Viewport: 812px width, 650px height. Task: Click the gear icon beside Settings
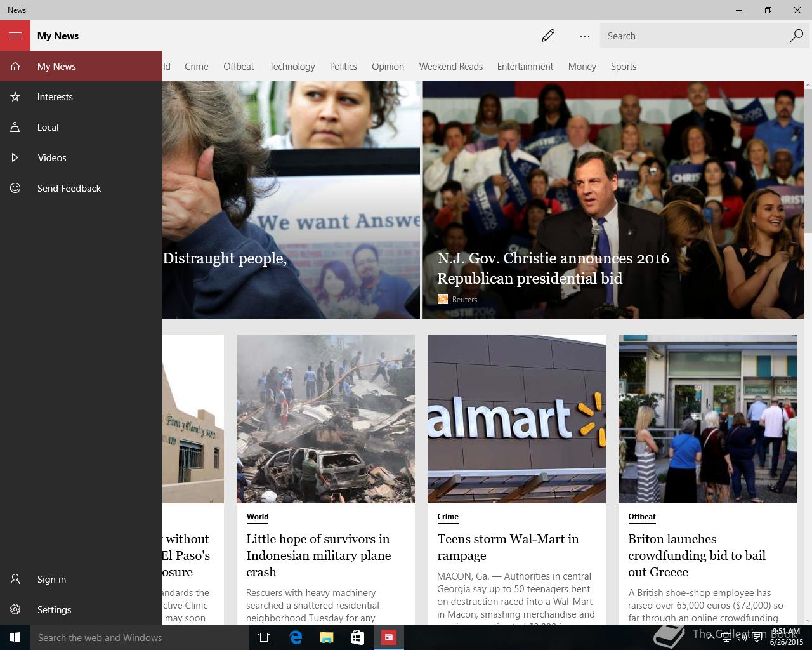[x=15, y=609]
